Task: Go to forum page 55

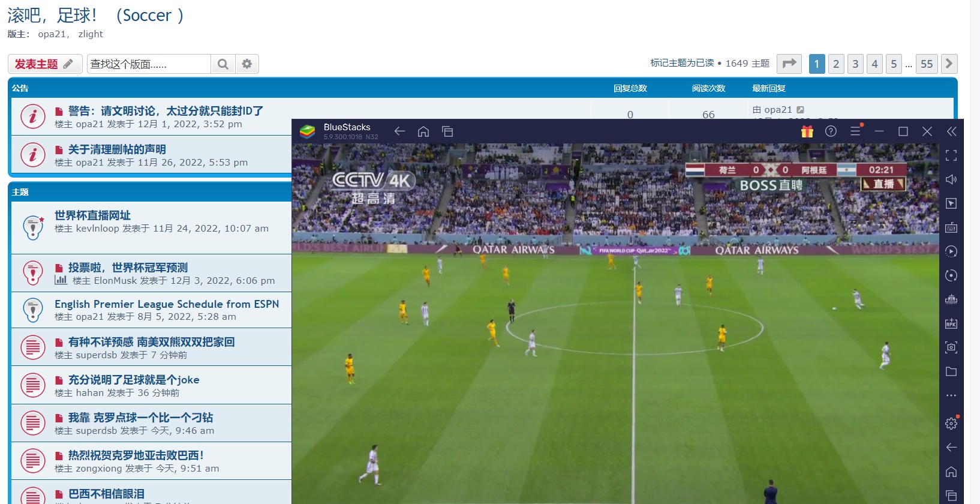Action: 927,64
